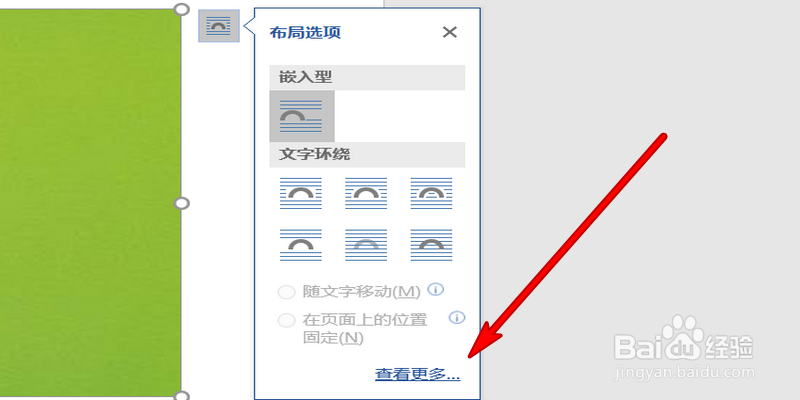
Task: Enable the 随文字移动(M) radio option
Action: coord(286,292)
